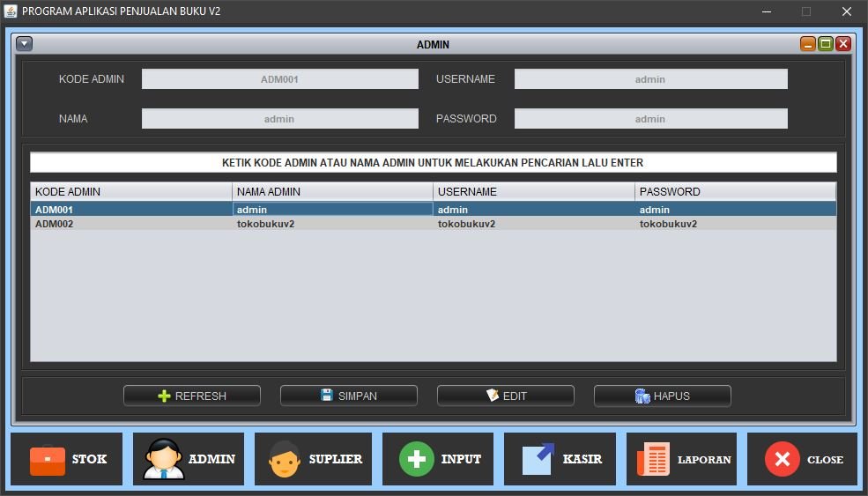The width and height of the screenshot is (868, 496).
Task: Click the HAPUS delete button
Action: (663, 396)
